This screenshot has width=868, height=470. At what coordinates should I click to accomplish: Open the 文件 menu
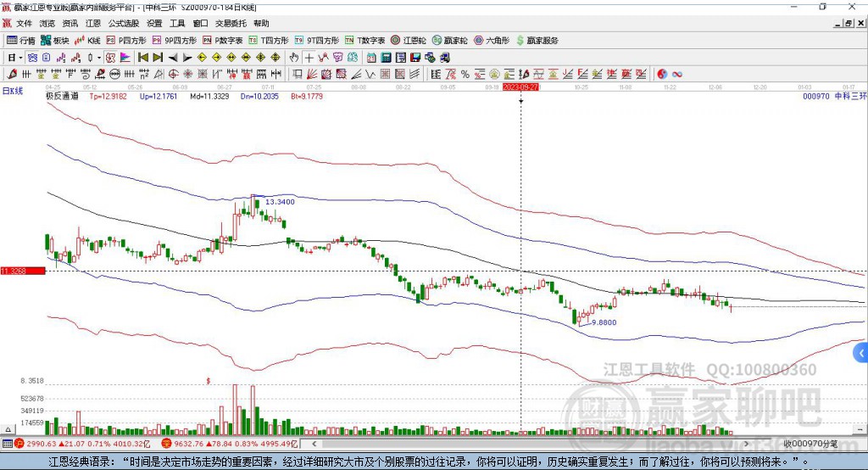25,23
